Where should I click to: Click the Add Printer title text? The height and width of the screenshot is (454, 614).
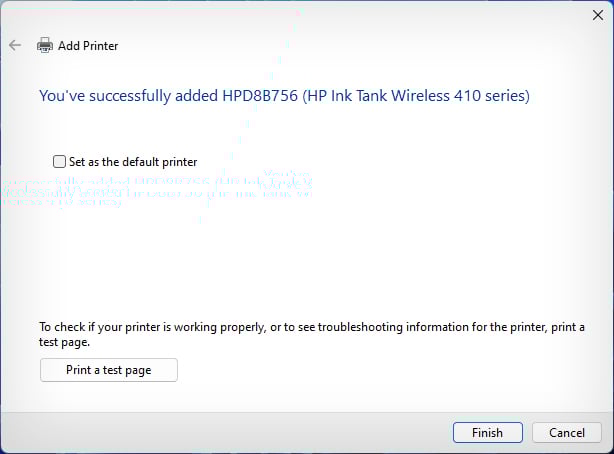point(88,46)
